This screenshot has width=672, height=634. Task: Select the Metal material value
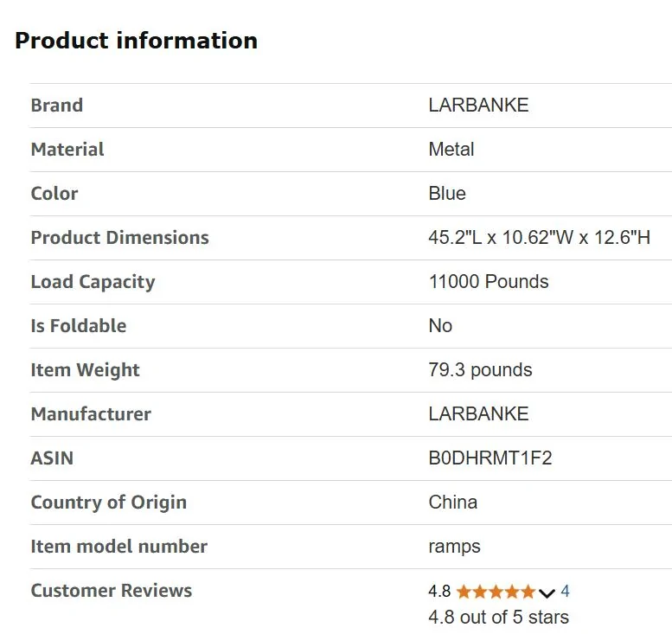pyautogui.click(x=451, y=150)
